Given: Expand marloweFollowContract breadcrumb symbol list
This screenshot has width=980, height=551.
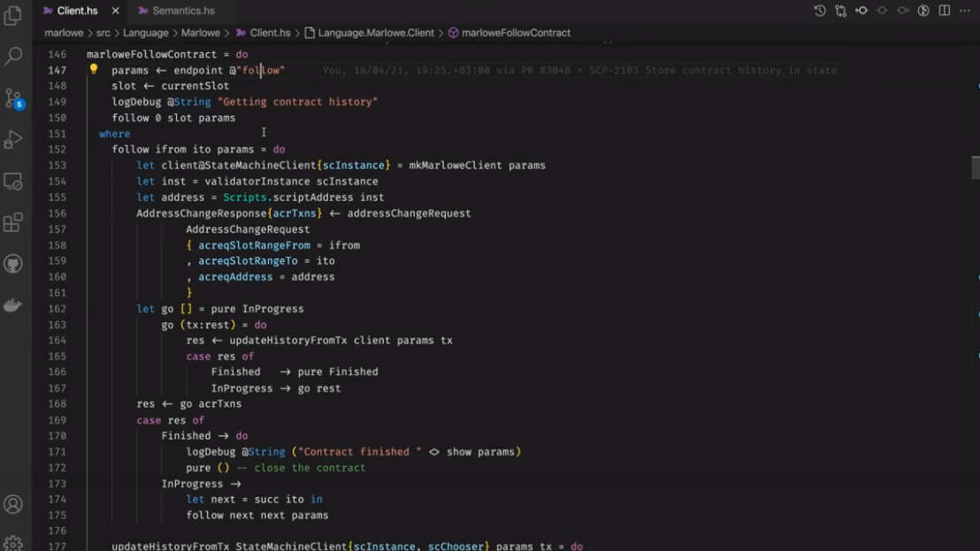Looking at the screenshot, I should pyautogui.click(x=516, y=33).
